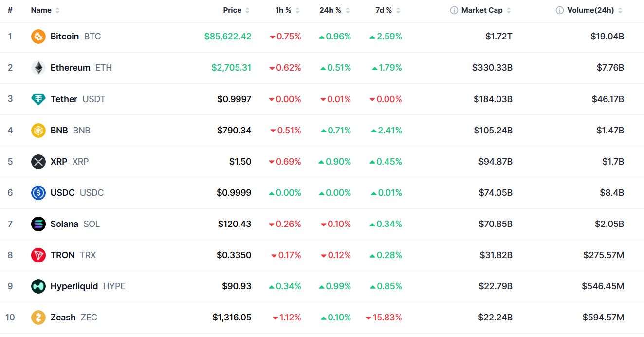Sort by 7d % column header
Screen dimensions: 644x337
(388, 10)
